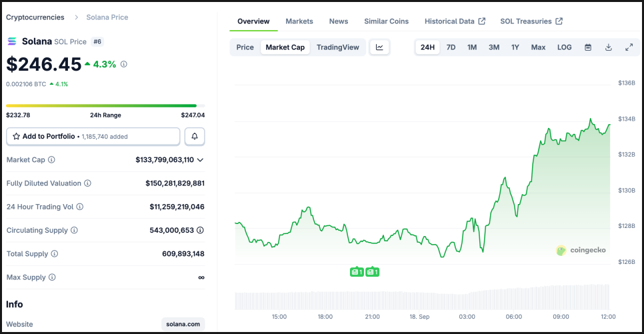This screenshot has height=334, width=644.
Task: Click Solana Price breadcrumb
Action: (x=107, y=17)
